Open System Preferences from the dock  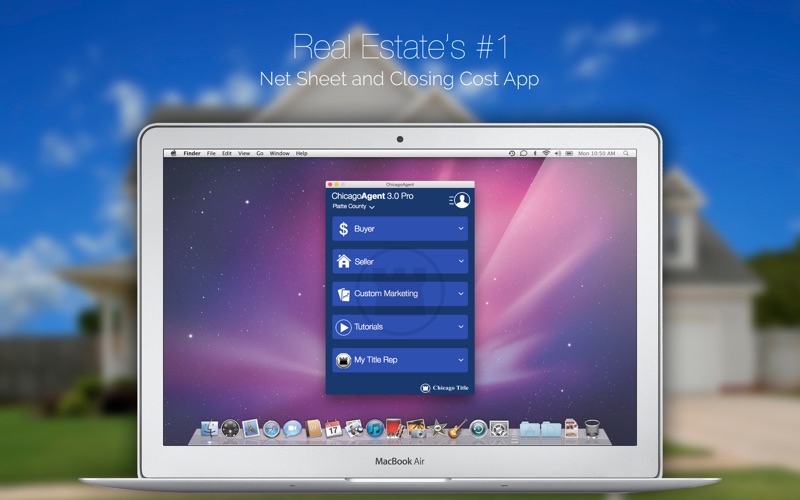(x=499, y=429)
